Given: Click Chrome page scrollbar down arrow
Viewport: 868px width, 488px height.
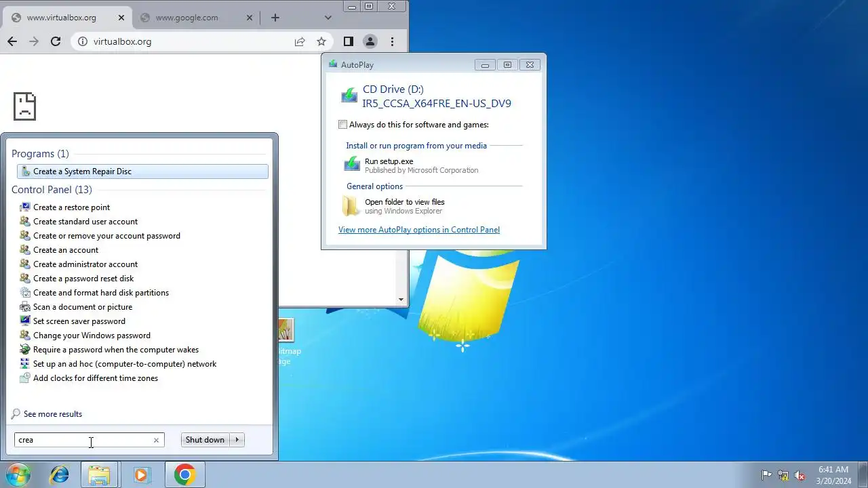Looking at the screenshot, I should [x=401, y=300].
